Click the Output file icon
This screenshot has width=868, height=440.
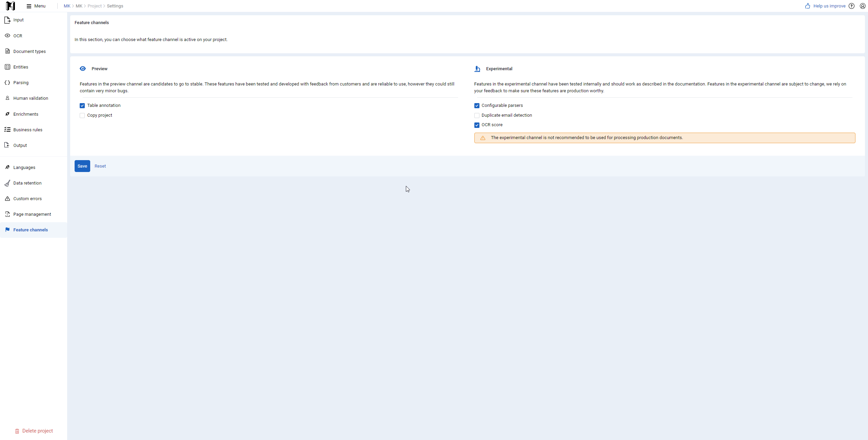point(7,145)
